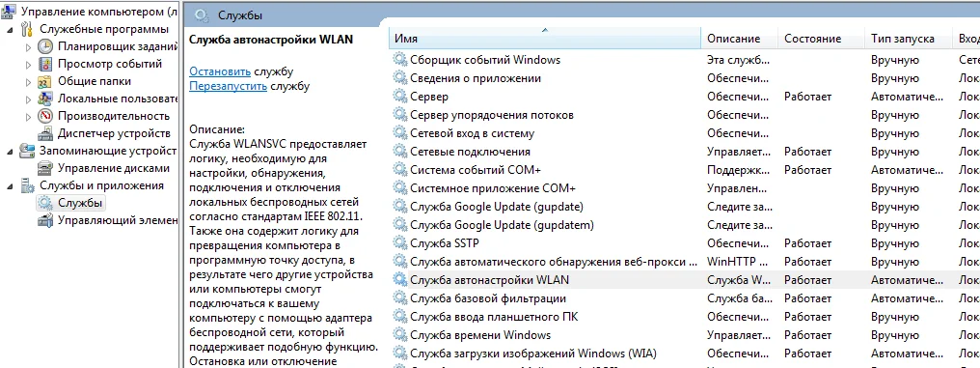Click gear icon of Сборщик событий Windows
980x368 pixels.
(399, 60)
